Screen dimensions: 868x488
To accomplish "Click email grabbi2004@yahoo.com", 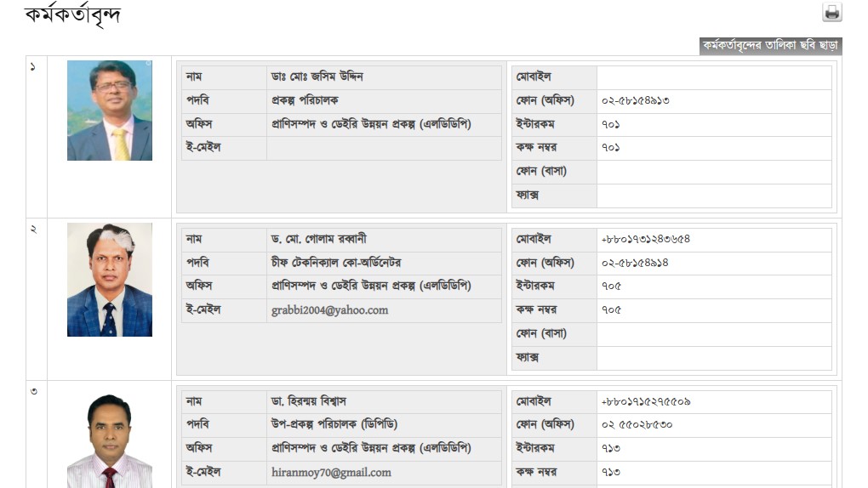I will tap(329, 310).
